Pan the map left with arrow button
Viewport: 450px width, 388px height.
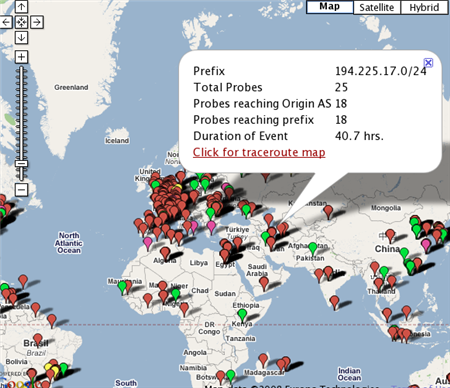tap(6, 22)
